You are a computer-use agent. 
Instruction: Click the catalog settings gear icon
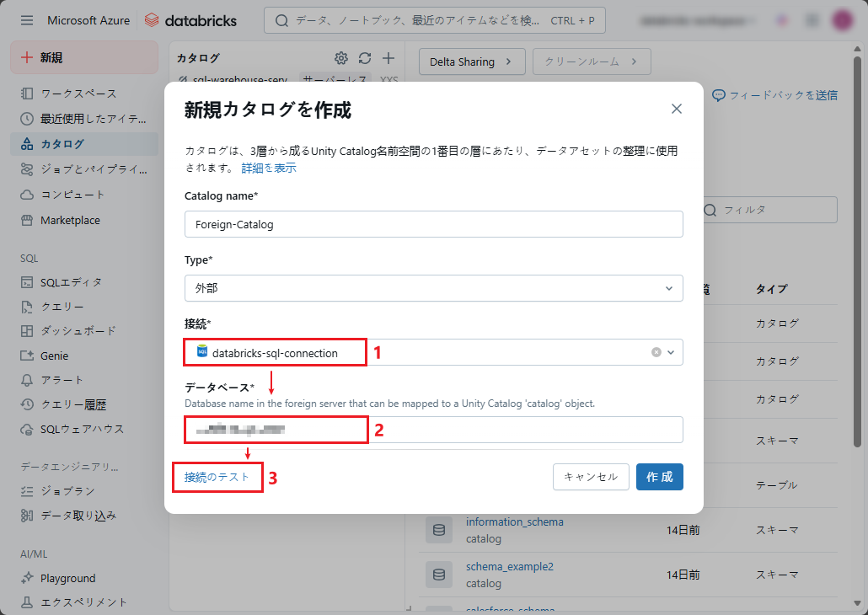click(x=341, y=58)
